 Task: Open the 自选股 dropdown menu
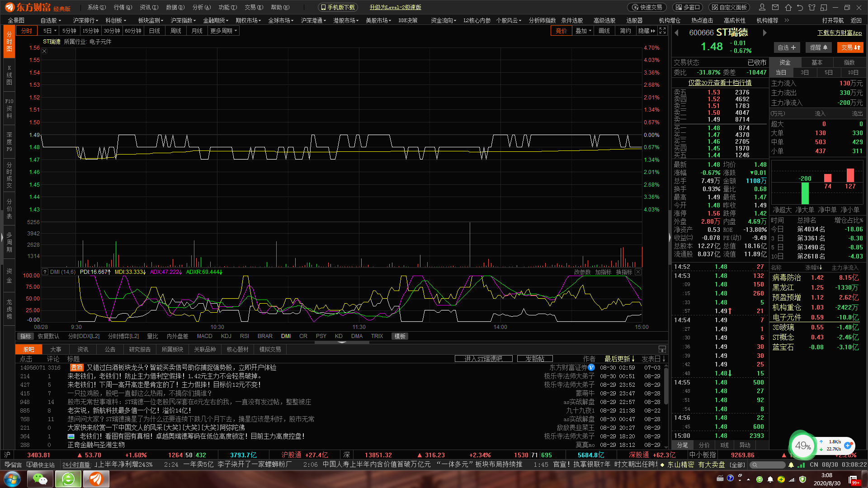(x=51, y=20)
